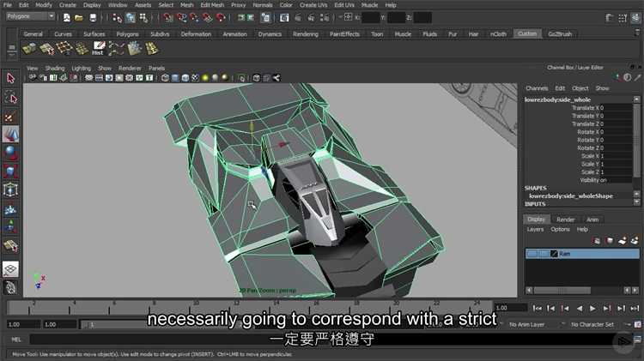This screenshot has width=644, height=361.
Task: Click the layer list horizontal scrollbar
Action: tap(562, 291)
